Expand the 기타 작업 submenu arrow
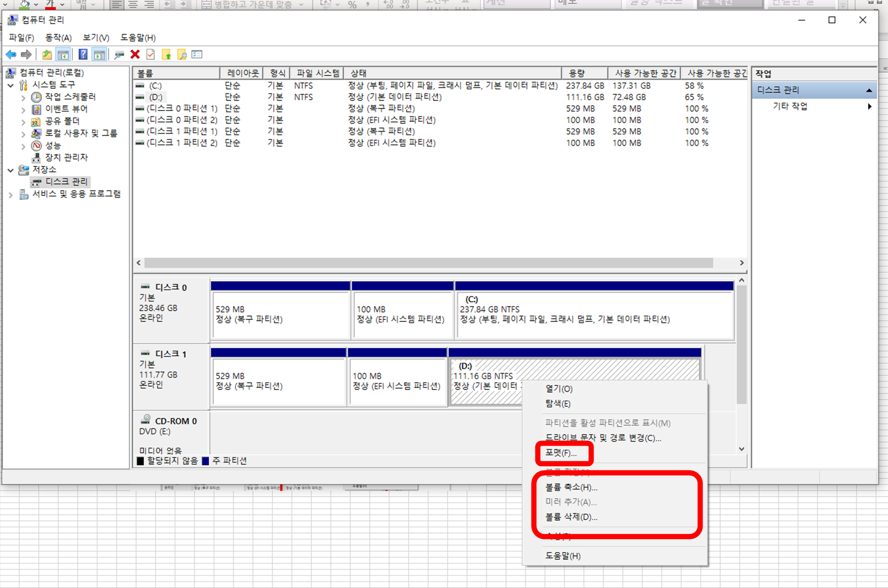 pyautogui.click(x=869, y=106)
